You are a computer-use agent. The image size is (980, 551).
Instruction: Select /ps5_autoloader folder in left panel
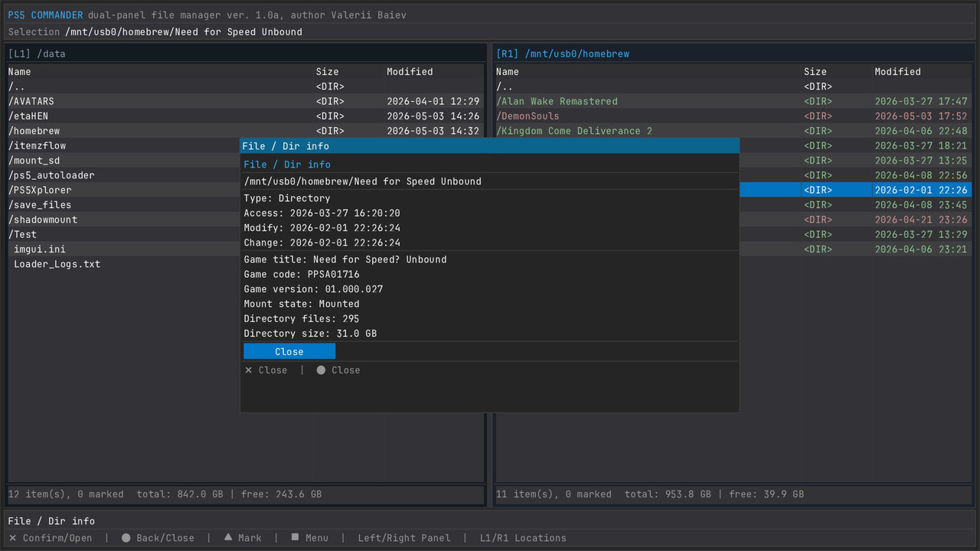pos(122,175)
